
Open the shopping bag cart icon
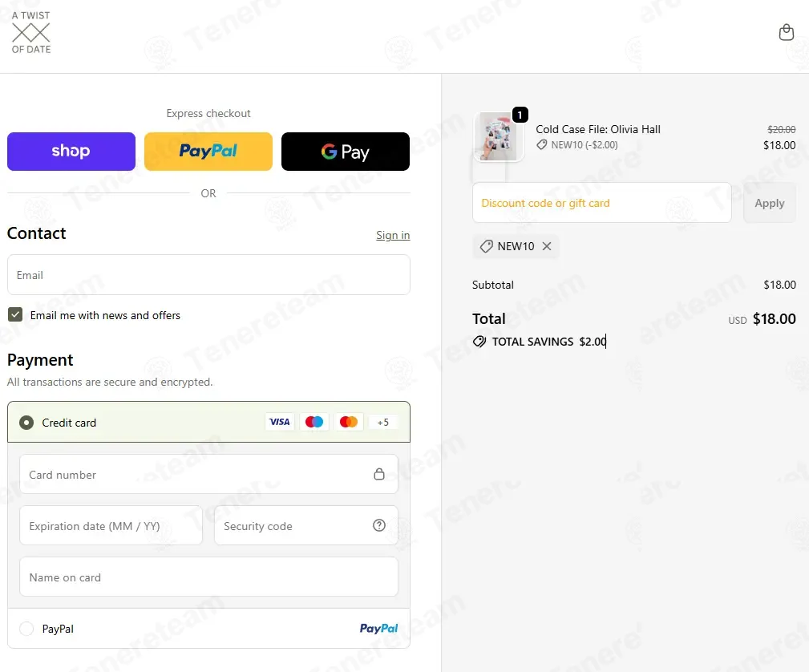pos(786,32)
